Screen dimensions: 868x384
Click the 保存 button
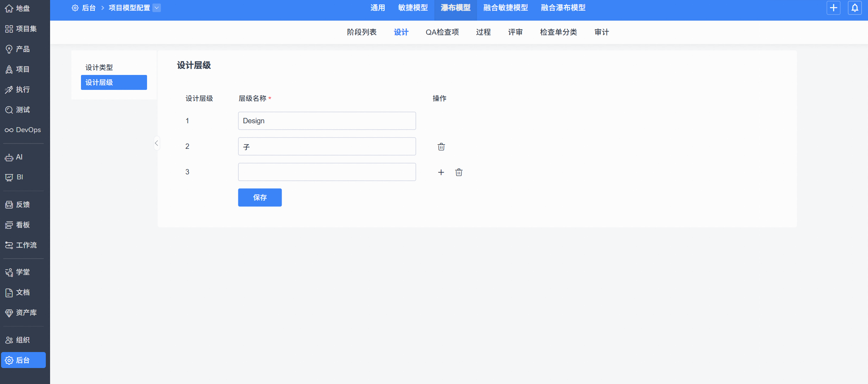(x=260, y=198)
